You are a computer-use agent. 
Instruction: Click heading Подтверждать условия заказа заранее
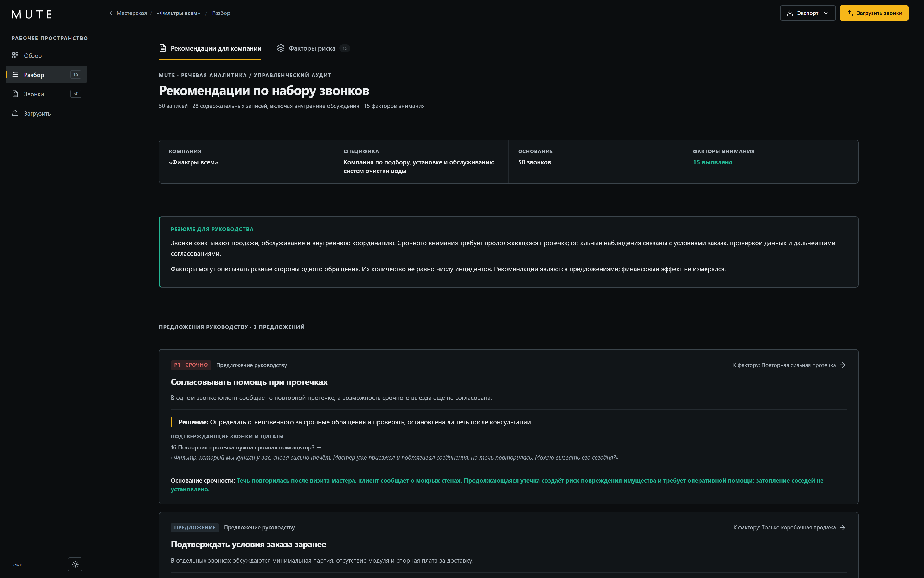[248, 544]
